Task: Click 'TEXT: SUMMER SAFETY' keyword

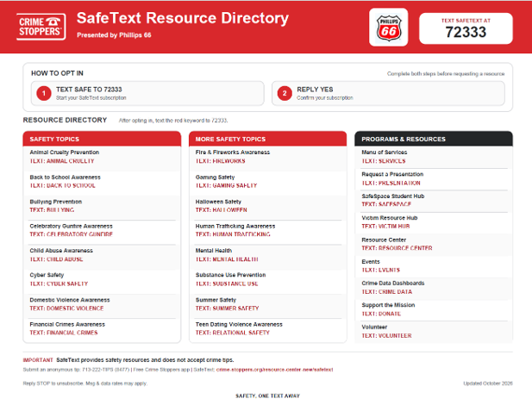Action: click(227, 308)
